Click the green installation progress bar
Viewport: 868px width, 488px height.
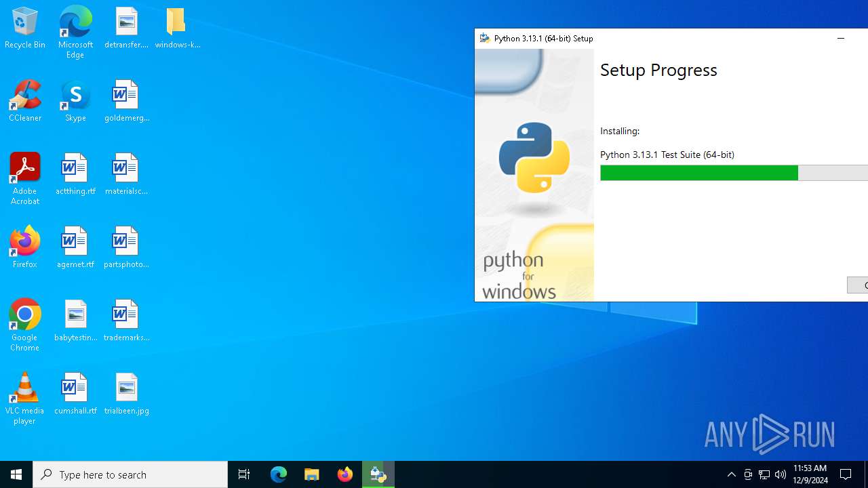point(699,174)
